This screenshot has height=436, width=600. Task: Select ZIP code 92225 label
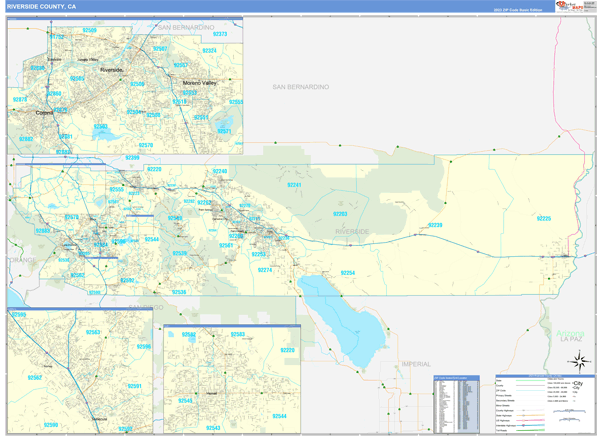click(544, 218)
